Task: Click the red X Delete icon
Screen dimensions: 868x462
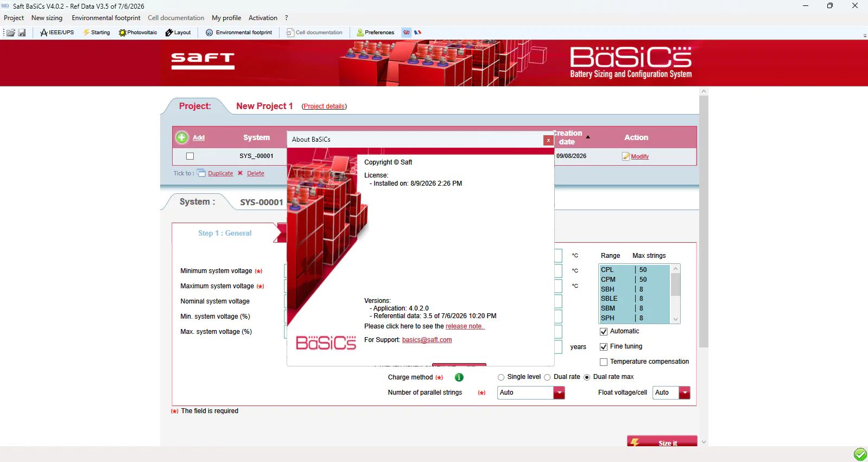Action: (240, 173)
